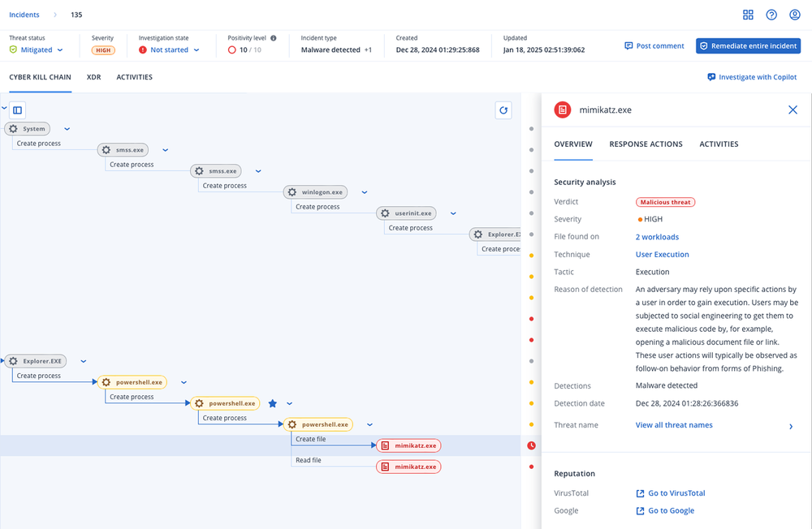Open the help question mark icon
The width and height of the screenshot is (812, 529).
pyautogui.click(x=771, y=15)
